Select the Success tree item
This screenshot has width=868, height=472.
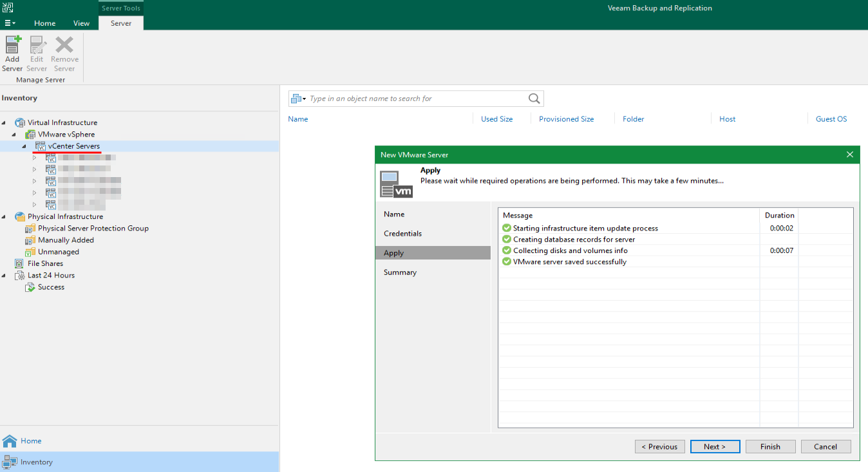click(51, 287)
